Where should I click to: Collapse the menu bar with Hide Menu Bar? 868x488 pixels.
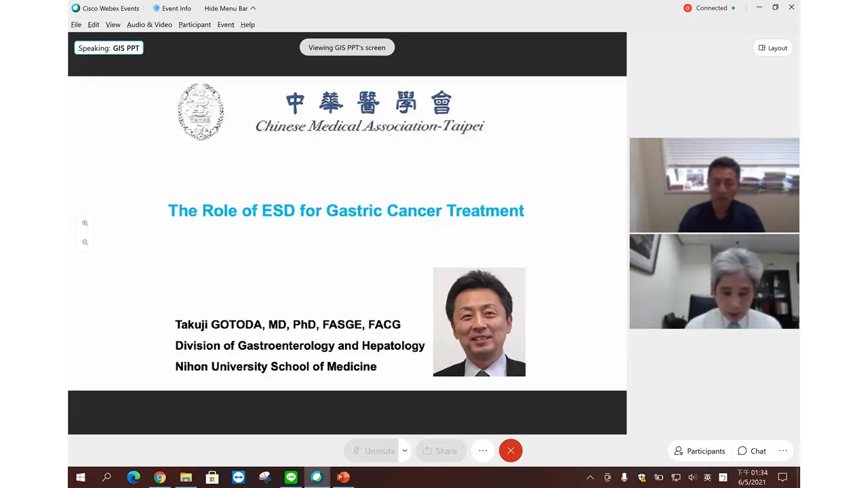[230, 8]
